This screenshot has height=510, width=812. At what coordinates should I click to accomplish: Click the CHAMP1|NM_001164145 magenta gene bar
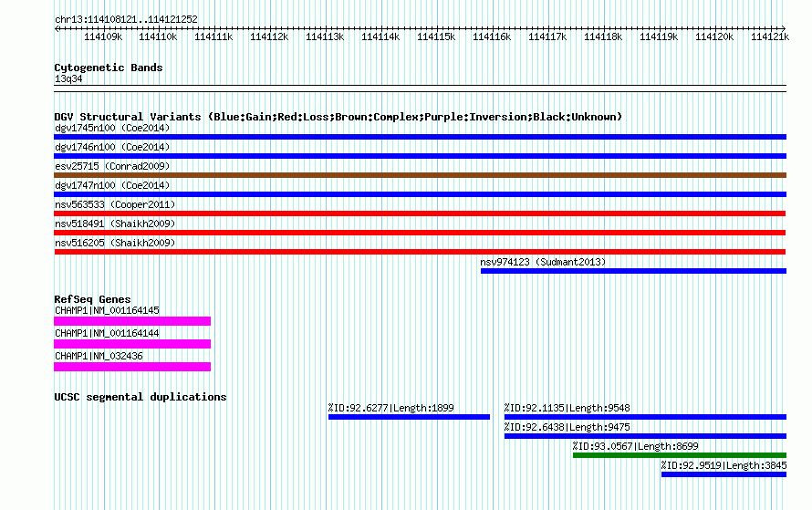point(132,321)
